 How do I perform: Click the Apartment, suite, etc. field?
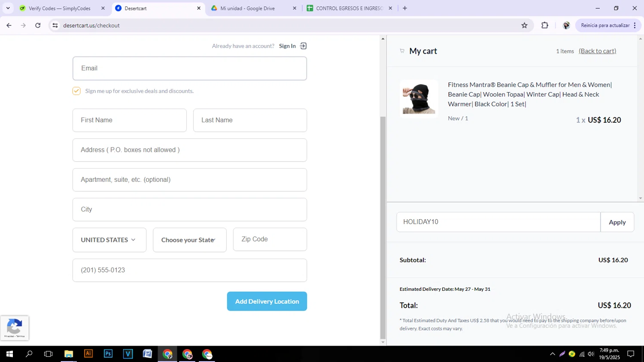190,180
